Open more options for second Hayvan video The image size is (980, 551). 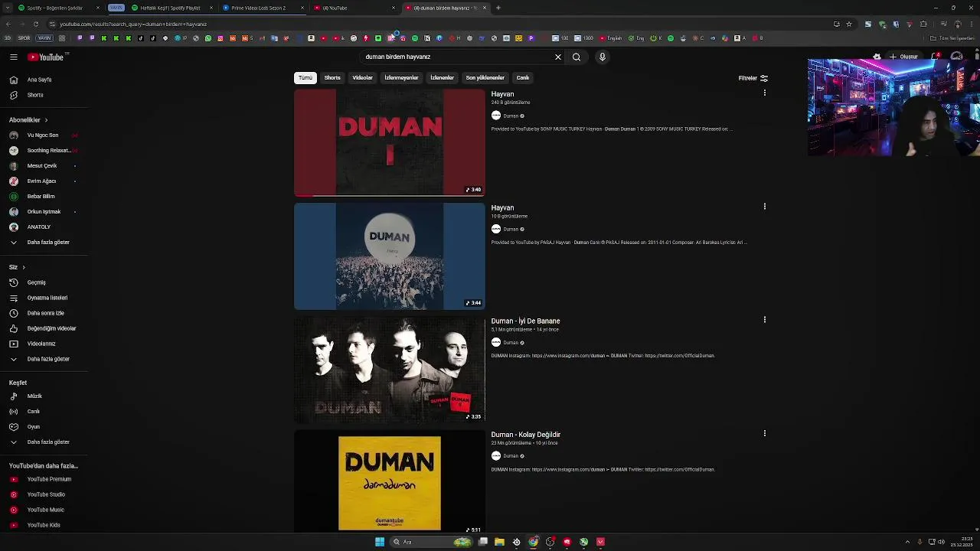click(x=764, y=206)
